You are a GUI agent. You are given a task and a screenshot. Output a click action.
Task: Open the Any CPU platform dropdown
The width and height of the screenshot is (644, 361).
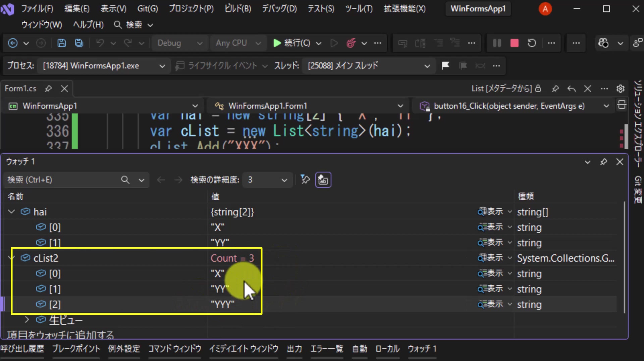[238, 43]
